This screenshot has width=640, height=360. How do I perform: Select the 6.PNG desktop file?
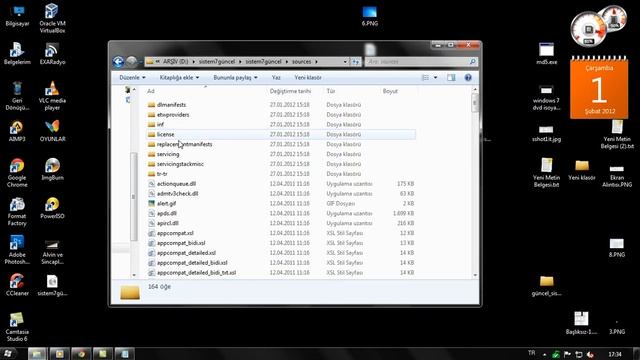[370, 16]
